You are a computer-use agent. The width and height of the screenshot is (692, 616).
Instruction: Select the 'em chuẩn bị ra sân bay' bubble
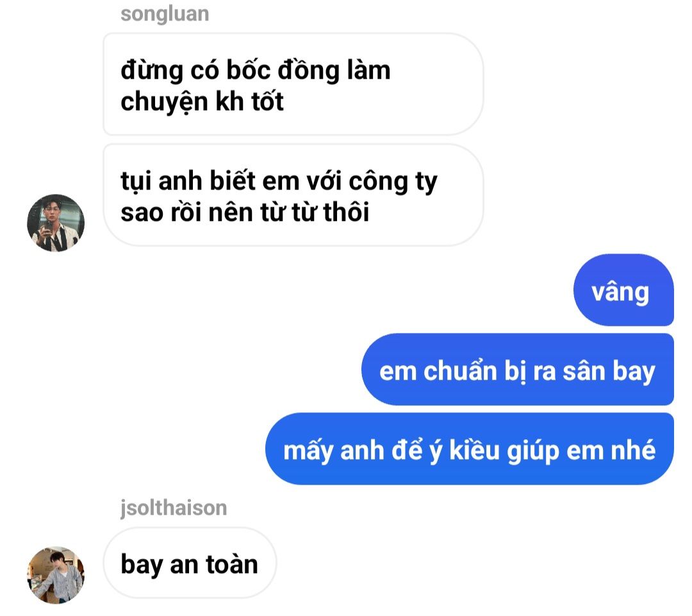coord(518,369)
